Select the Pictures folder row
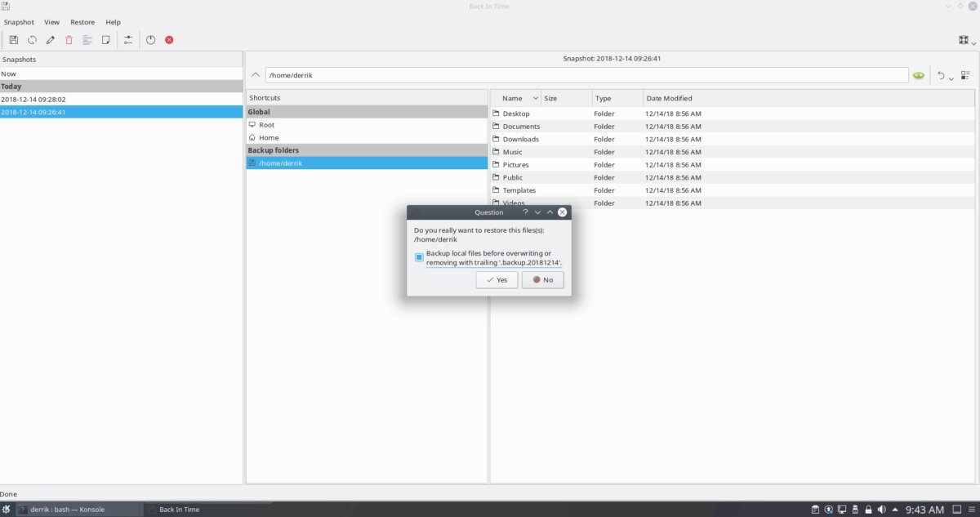Image resolution: width=980 pixels, height=517 pixels. pos(733,165)
